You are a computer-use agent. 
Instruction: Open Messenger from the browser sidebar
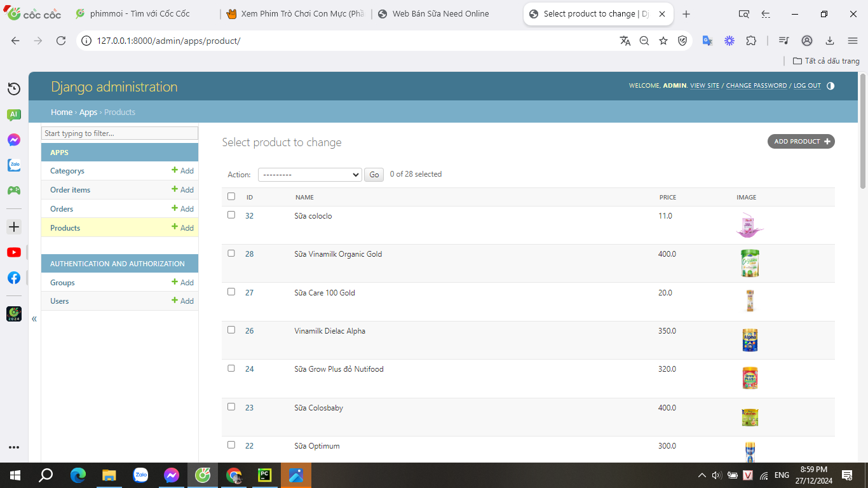14,140
